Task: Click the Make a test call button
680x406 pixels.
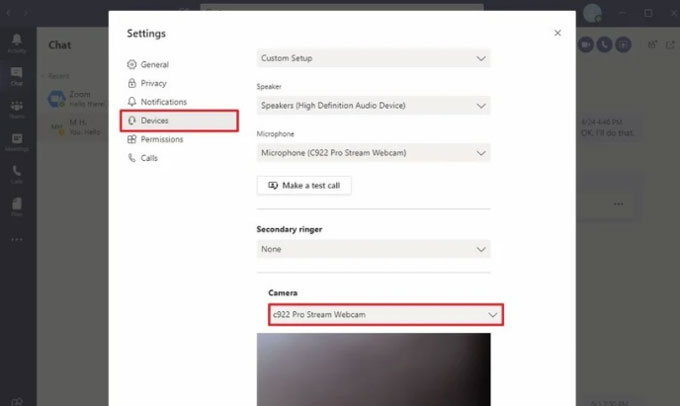Action: [x=304, y=186]
